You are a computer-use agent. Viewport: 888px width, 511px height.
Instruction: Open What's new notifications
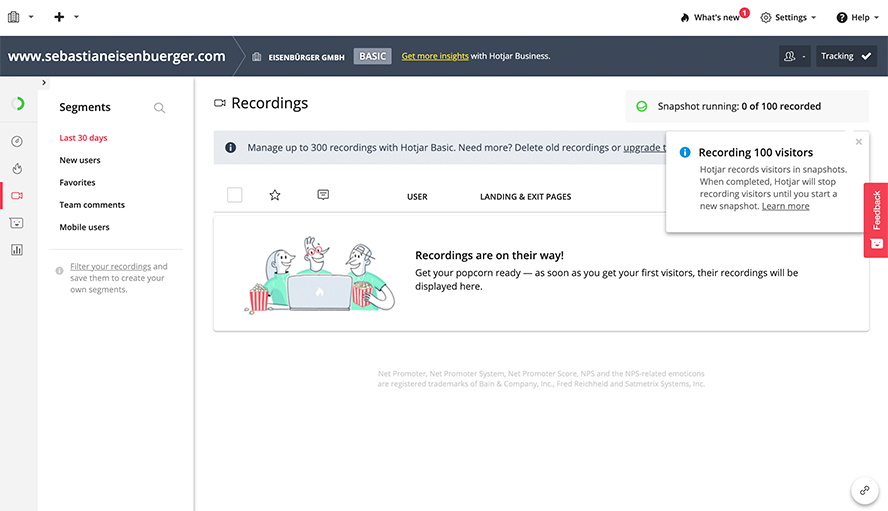click(x=714, y=17)
